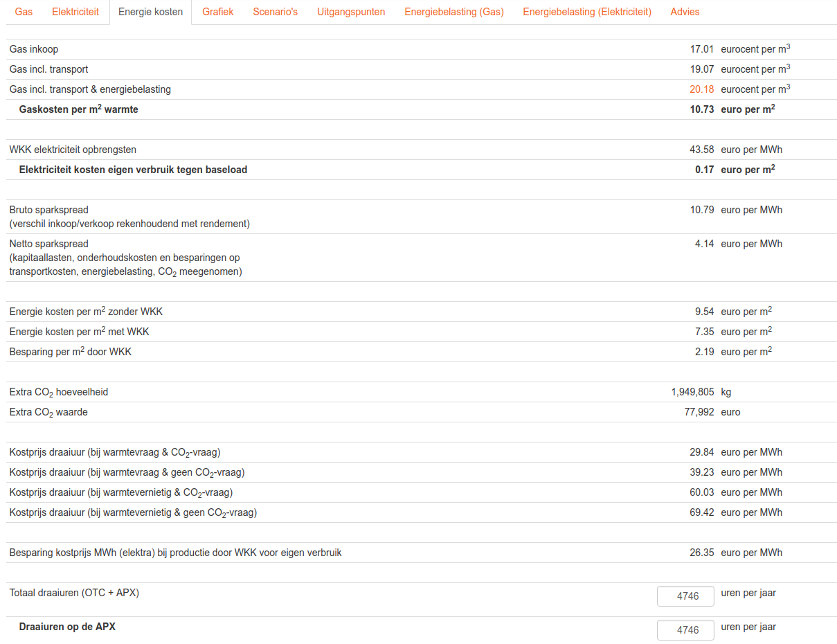Select the Extra CO2 hoeveelheid value
The width and height of the screenshot is (837, 644).
[692, 392]
